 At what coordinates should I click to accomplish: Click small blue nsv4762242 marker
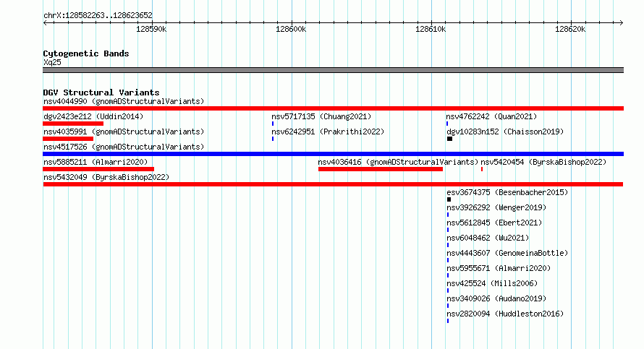click(447, 124)
